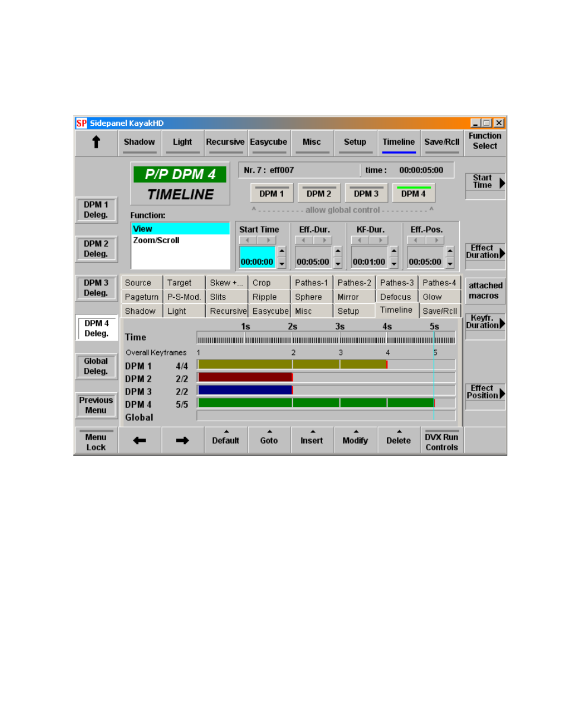
Task: Click the attached macros button
Action: click(485, 291)
